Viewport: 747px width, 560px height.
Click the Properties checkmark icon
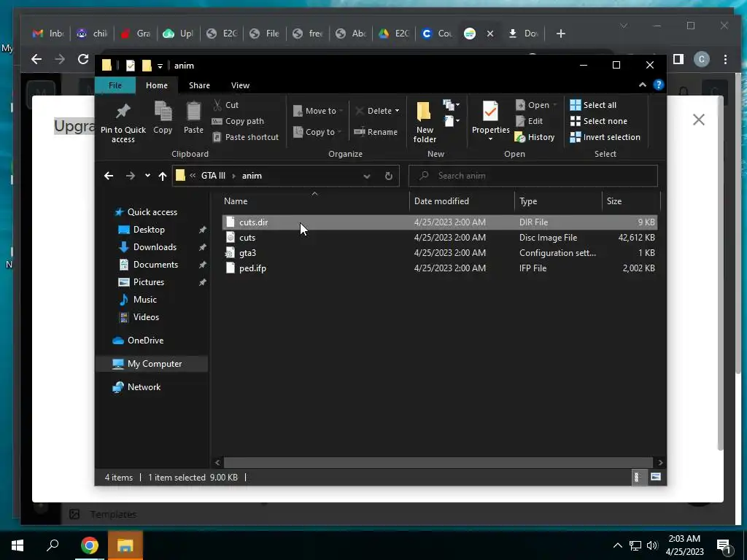point(490,111)
